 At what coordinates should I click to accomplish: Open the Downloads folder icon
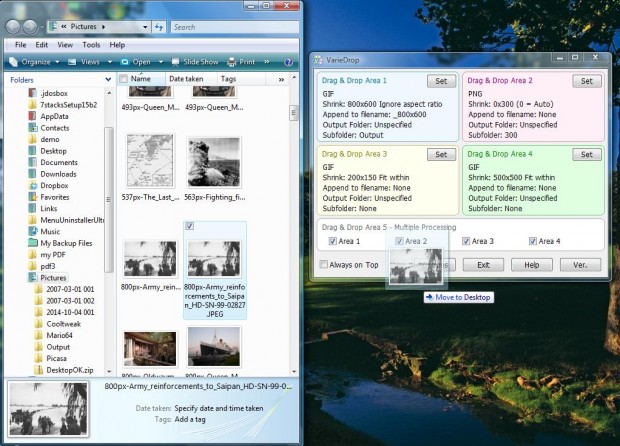click(x=32, y=174)
